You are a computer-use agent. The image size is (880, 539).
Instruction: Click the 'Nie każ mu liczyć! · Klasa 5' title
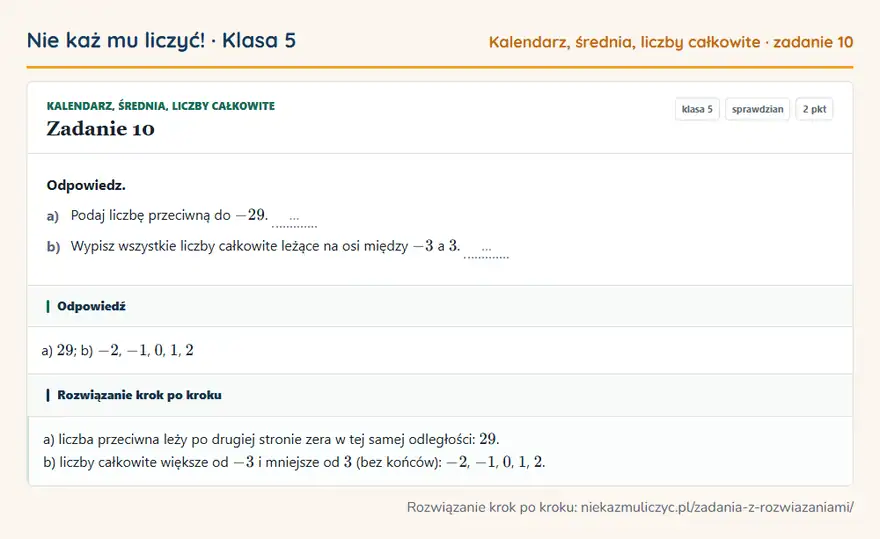161,40
